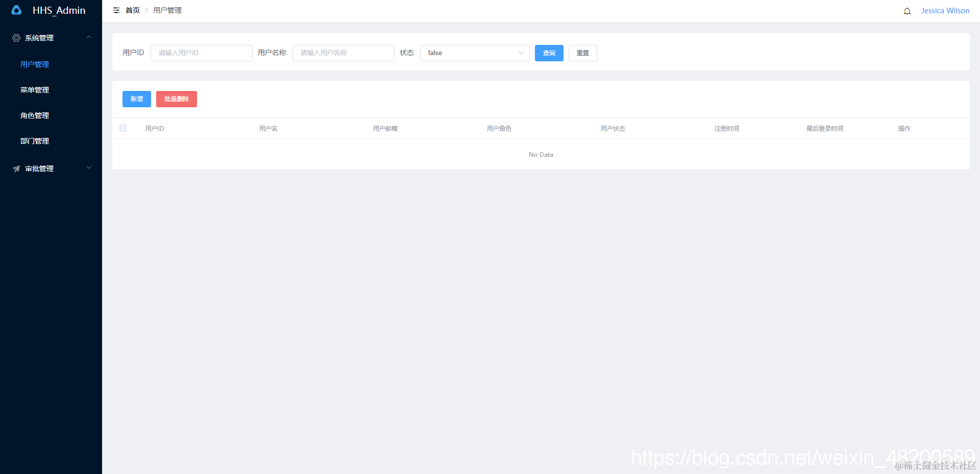Click the HHS_Admin title text
This screenshot has height=474, width=980.
click(x=59, y=10)
